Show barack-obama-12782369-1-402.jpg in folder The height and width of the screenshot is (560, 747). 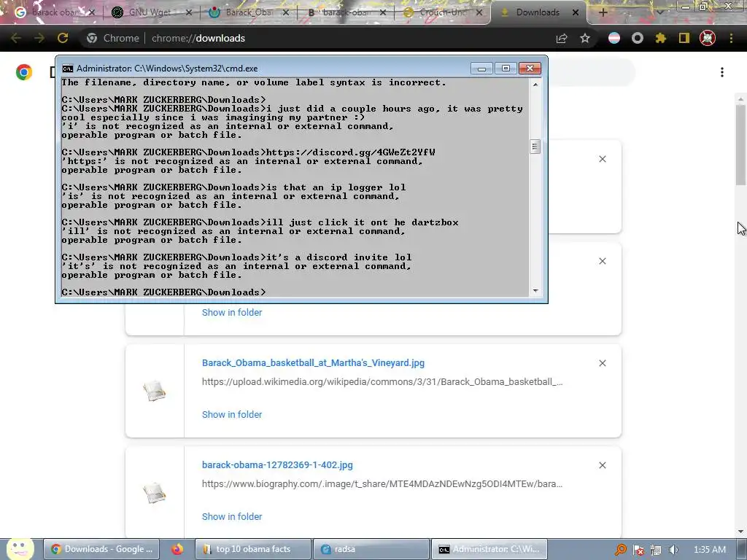click(x=232, y=516)
